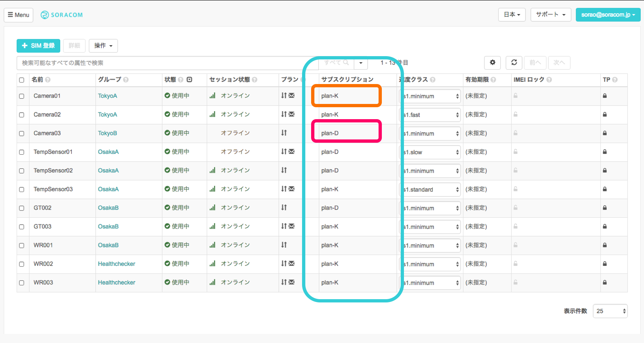
Task: Click the SIM 登録 button
Action: click(x=38, y=46)
